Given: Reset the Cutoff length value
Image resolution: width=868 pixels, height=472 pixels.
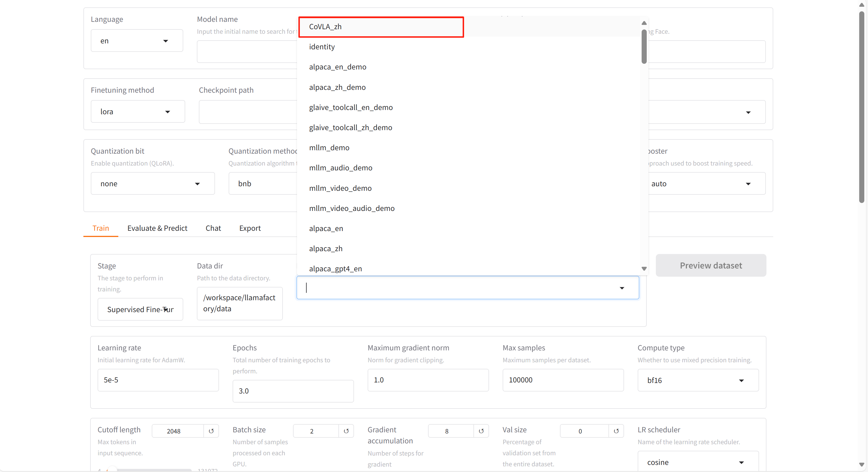Looking at the screenshot, I should tap(211, 431).
